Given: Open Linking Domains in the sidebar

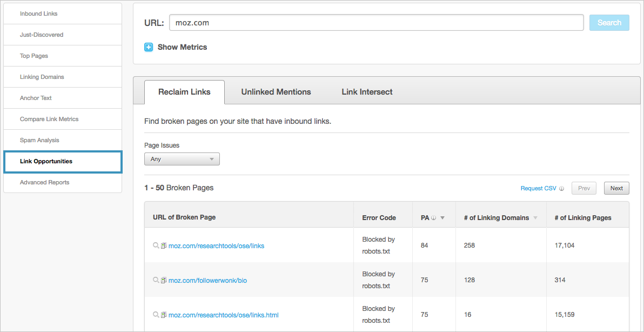Looking at the screenshot, I should 63,77.
